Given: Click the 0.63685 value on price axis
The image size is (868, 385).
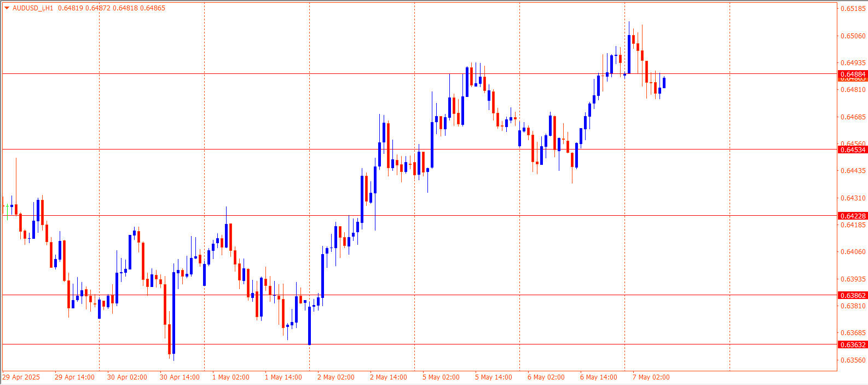Looking at the screenshot, I should [853, 333].
